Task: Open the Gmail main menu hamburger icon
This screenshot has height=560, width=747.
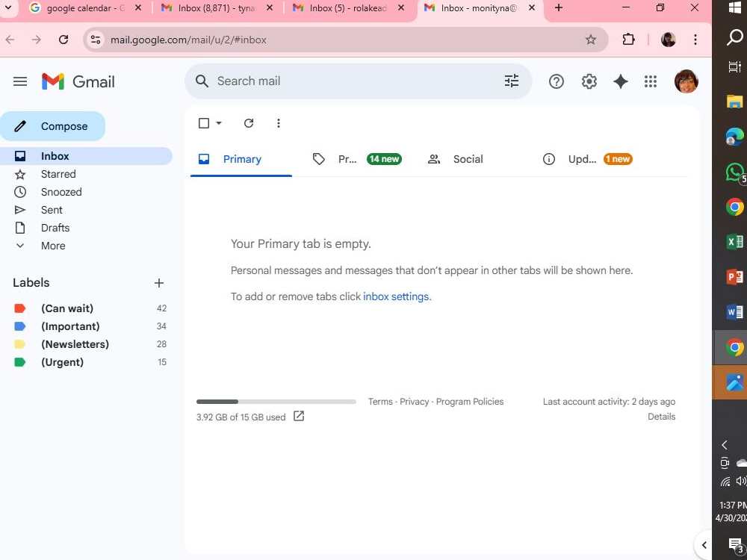Action: click(x=20, y=81)
